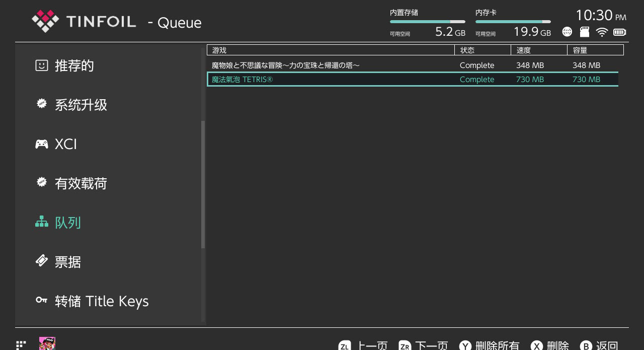Click the gamepad icon beside XCI

[x=42, y=144]
